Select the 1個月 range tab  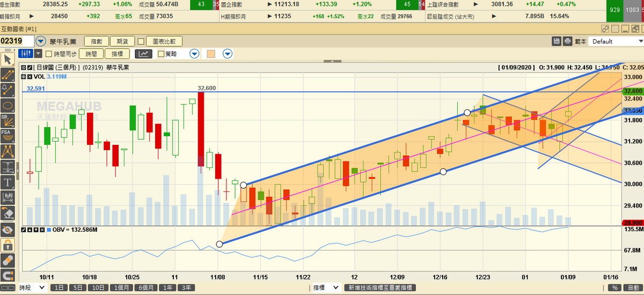coord(122,288)
